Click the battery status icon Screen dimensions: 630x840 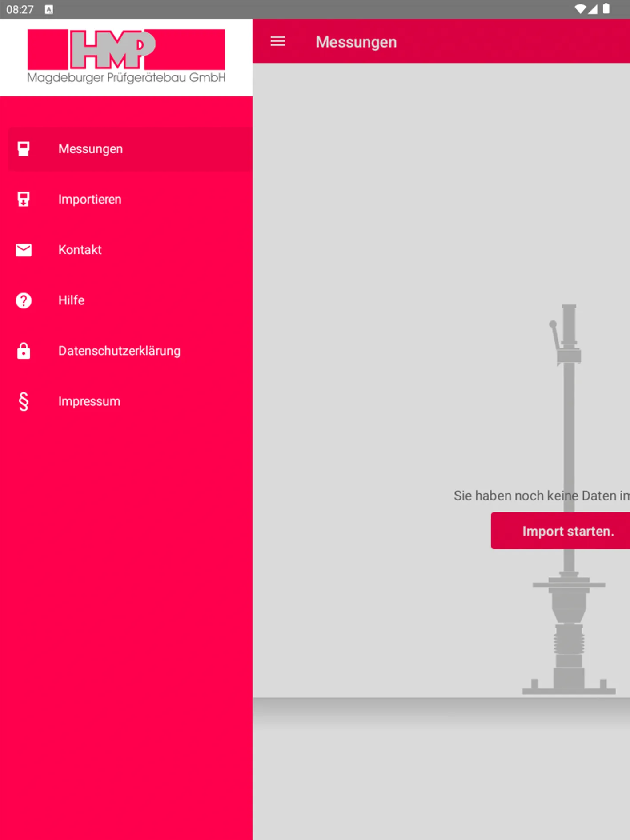coord(606,9)
